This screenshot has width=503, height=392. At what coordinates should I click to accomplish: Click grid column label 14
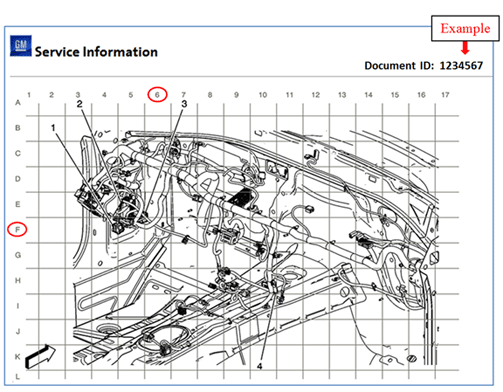coord(368,95)
